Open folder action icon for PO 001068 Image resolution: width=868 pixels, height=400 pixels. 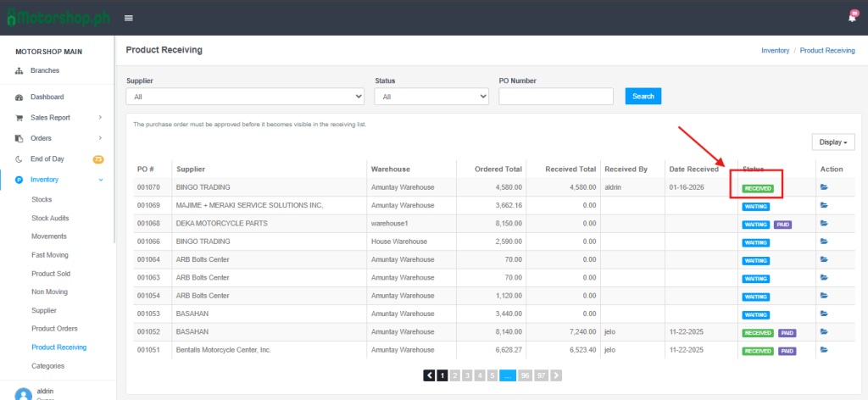(824, 225)
